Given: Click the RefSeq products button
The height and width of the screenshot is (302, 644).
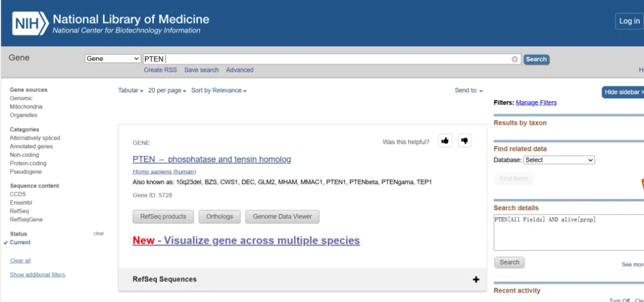Looking at the screenshot, I should click(x=163, y=217).
